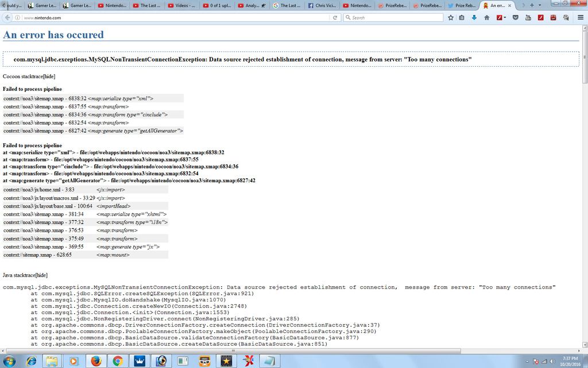The image size is (588, 368).
Task: Switch to 'The Last ...' Google tab
Action: (287, 6)
